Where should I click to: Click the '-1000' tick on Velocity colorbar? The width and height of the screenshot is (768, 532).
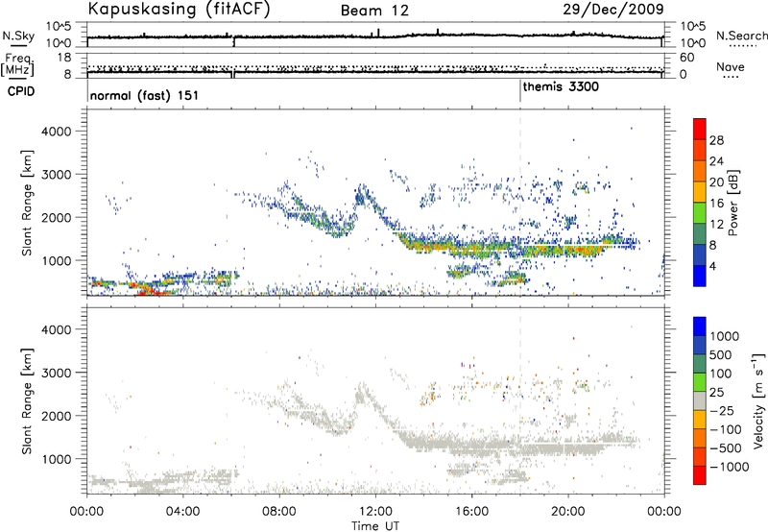[729, 467]
